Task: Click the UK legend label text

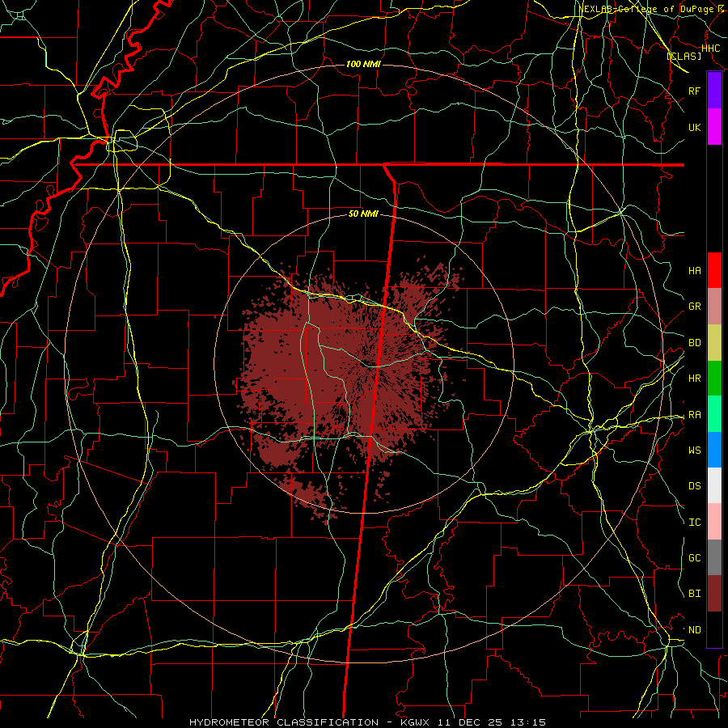Action: click(x=694, y=127)
